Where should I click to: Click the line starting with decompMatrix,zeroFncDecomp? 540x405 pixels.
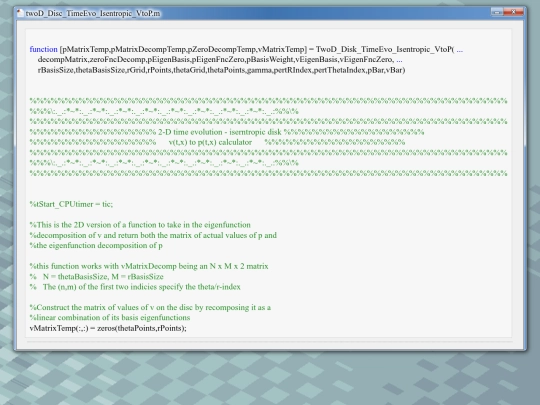click(x=220, y=60)
